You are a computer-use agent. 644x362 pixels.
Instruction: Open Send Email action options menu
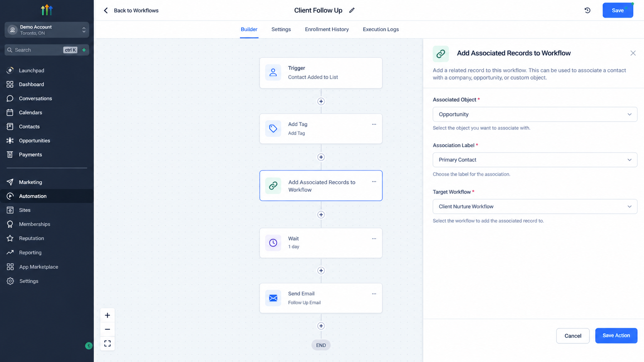374,294
